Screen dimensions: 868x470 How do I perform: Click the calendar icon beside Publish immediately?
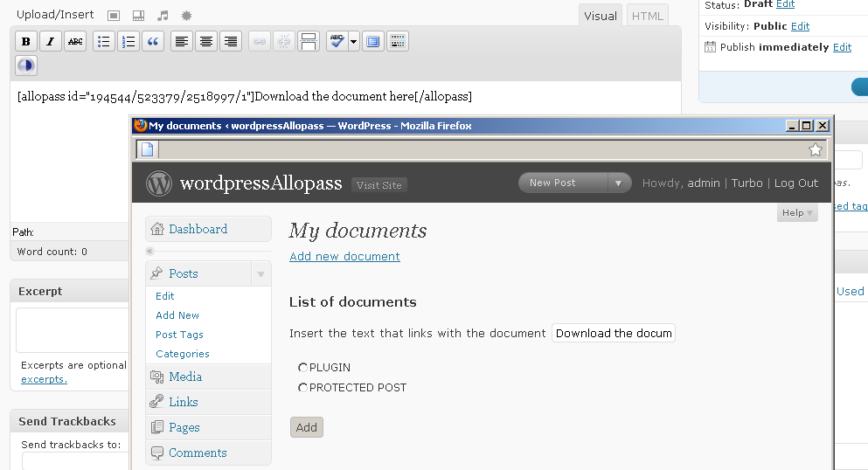pyautogui.click(x=710, y=47)
